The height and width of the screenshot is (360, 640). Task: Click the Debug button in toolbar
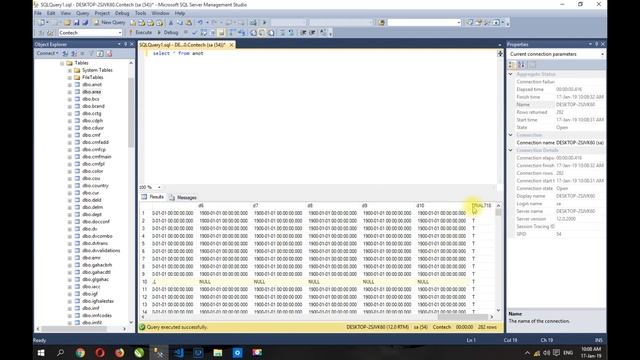tap(168, 32)
